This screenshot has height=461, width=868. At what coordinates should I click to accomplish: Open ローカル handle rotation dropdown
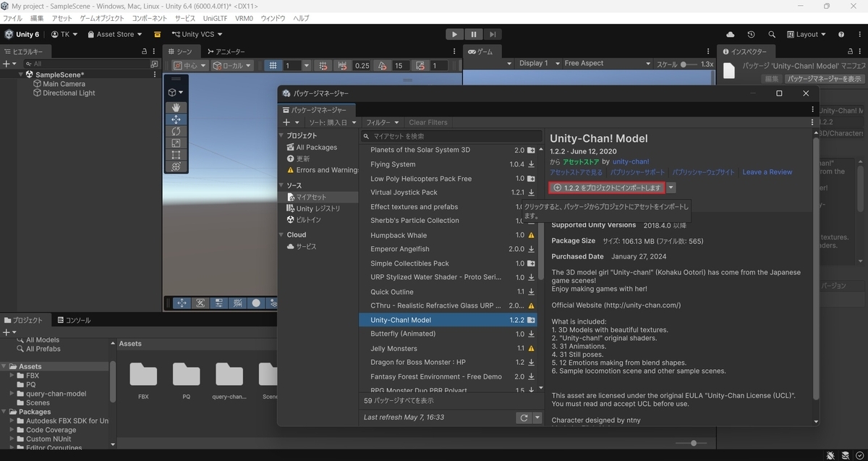[x=232, y=65]
